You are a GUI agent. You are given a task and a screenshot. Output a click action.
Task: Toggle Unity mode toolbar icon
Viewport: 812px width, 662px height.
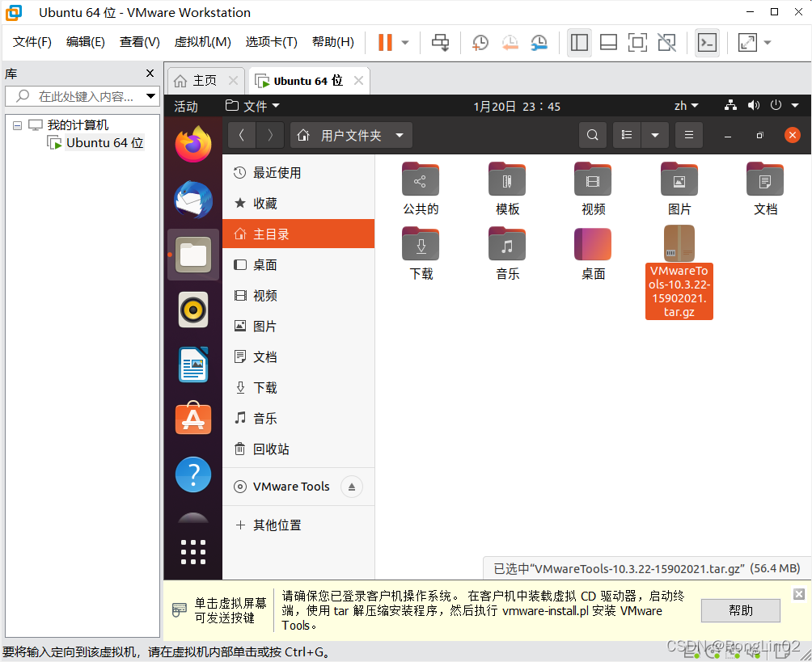click(666, 43)
